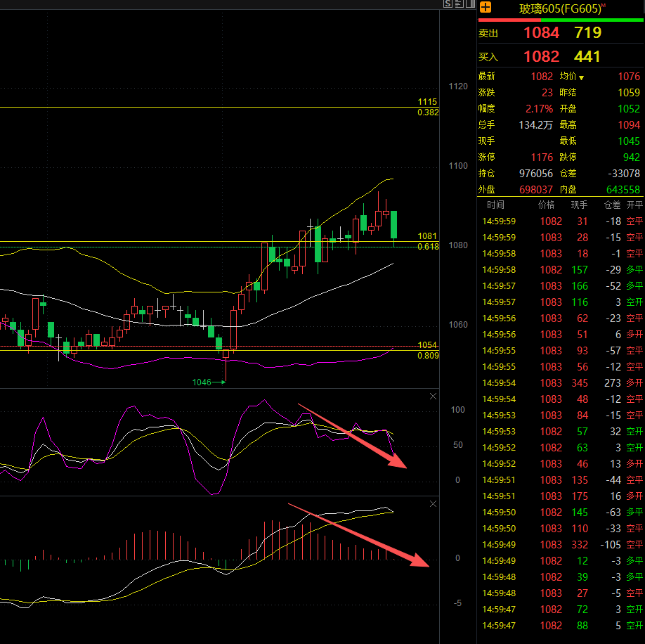Click the 现手 column header in the trade list
Viewport: 645px width, 644px height.
[x=579, y=205]
